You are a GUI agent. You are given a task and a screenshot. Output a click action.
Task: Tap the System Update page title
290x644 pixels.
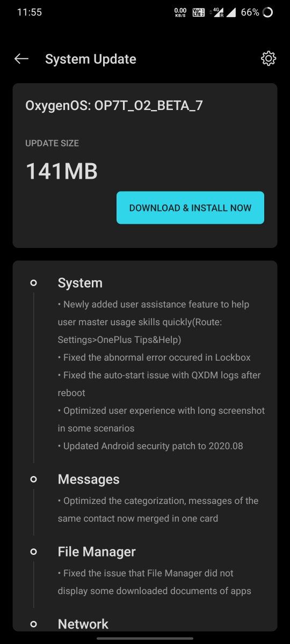click(x=91, y=59)
